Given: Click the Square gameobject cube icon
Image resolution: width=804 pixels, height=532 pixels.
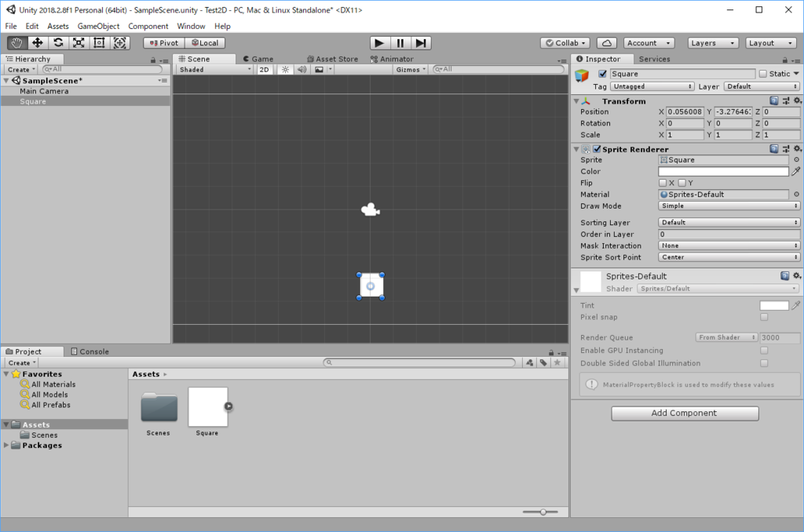Looking at the screenshot, I should (582, 75).
